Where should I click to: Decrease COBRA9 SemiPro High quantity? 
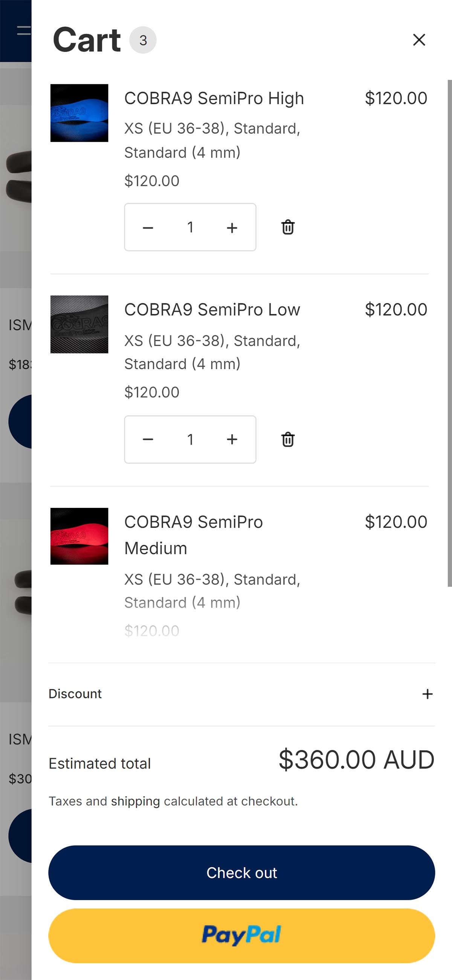(x=148, y=228)
